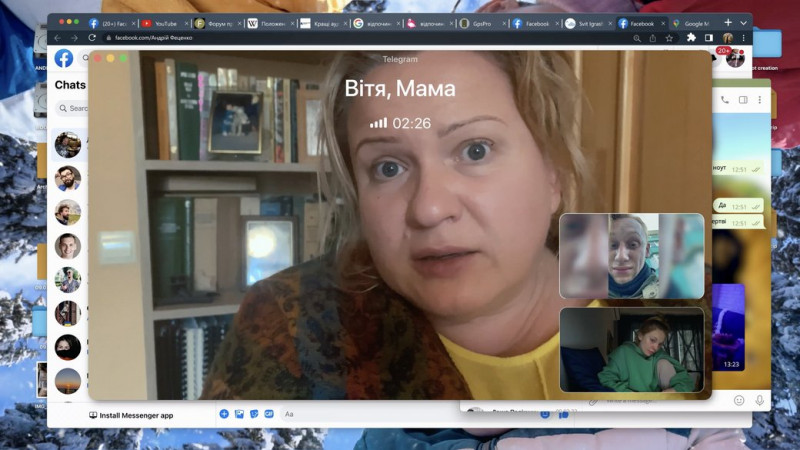Screen dimensions: 800x450
Task: Open Chrome's three-dot main menu
Action: click(x=743, y=38)
